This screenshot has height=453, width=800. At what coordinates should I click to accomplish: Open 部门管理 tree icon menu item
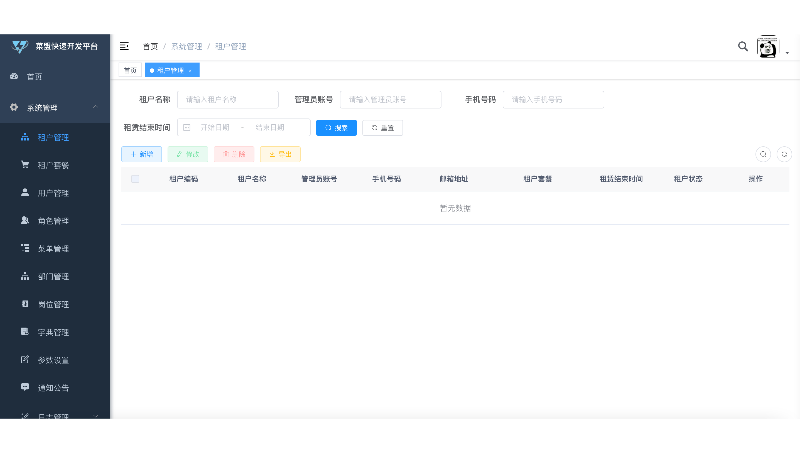coord(55,276)
